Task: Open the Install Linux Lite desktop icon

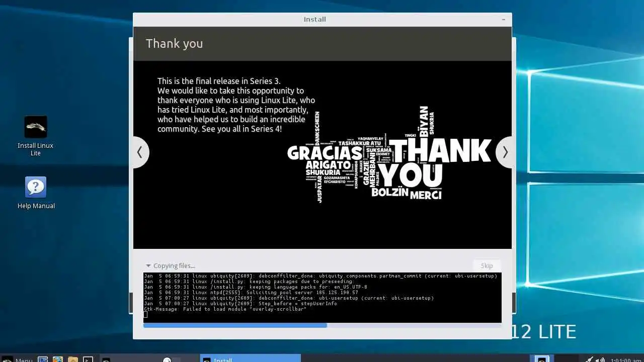Action: (35, 136)
